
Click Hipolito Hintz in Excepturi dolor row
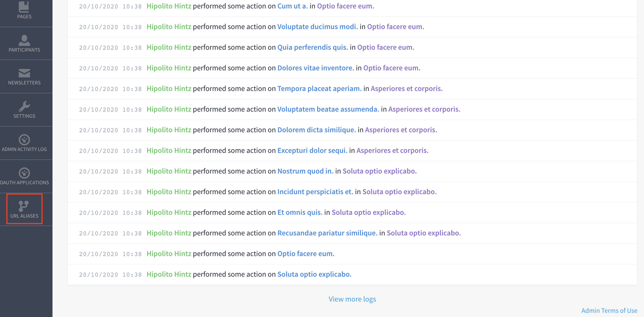[x=169, y=150]
